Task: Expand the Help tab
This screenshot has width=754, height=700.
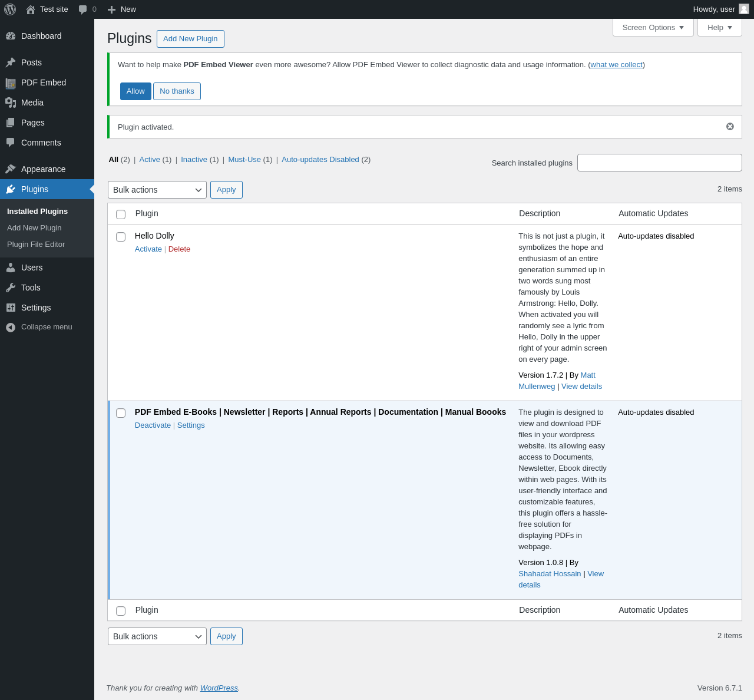Action: [720, 28]
